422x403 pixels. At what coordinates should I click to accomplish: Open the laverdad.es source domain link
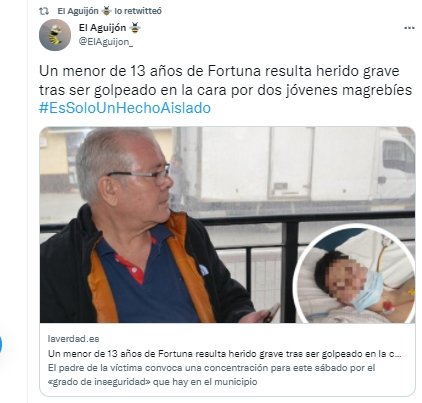tap(74, 339)
